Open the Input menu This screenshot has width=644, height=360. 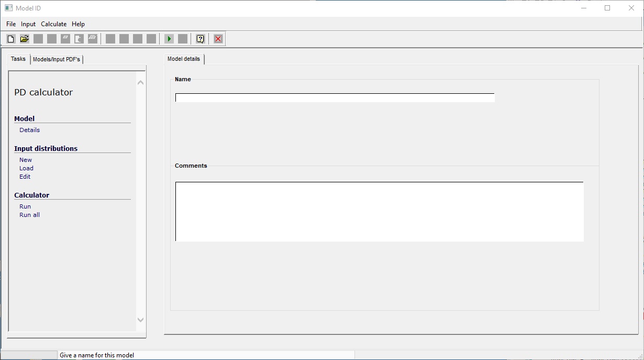point(28,24)
